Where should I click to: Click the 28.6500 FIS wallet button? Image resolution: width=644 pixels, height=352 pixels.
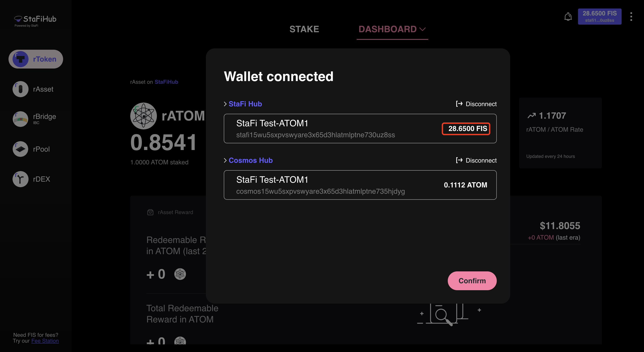(x=599, y=17)
